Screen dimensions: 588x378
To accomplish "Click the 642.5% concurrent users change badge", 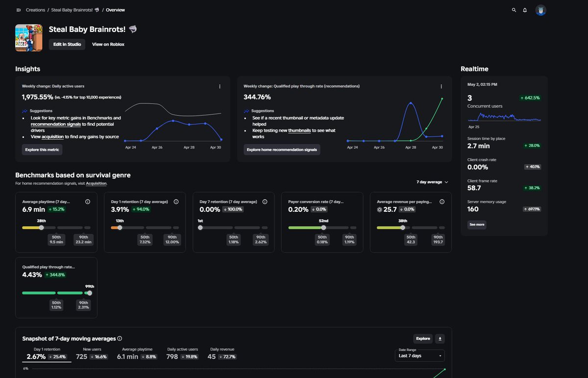I will click(x=530, y=98).
